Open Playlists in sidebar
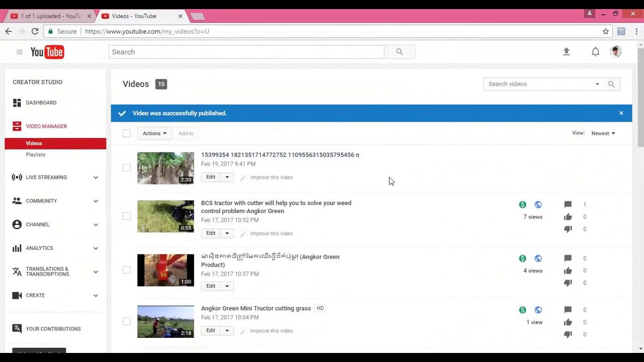The height and width of the screenshot is (362, 644). (36, 154)
